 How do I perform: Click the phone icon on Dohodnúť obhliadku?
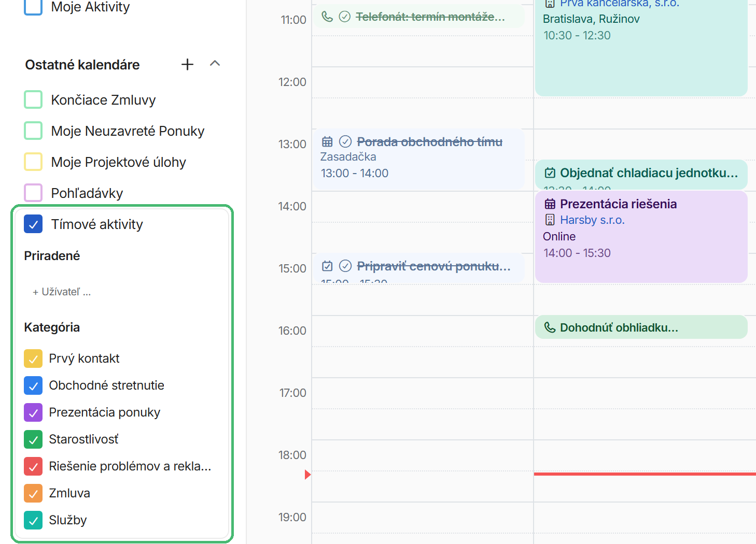550,327
